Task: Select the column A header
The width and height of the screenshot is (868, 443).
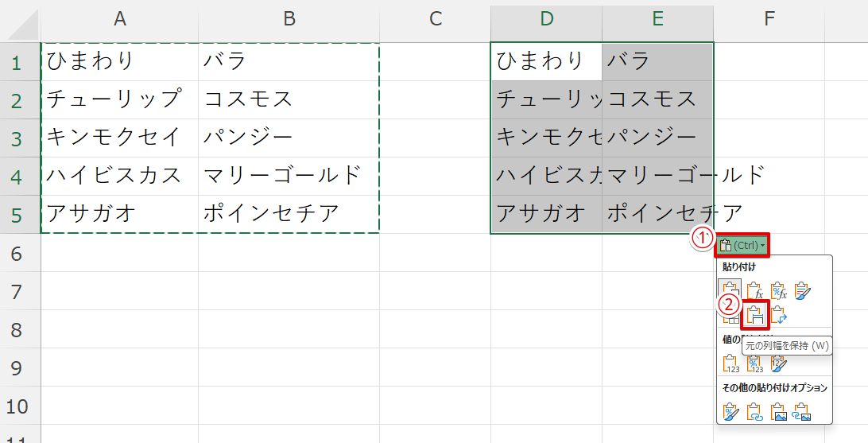Action: pos(119,20)
